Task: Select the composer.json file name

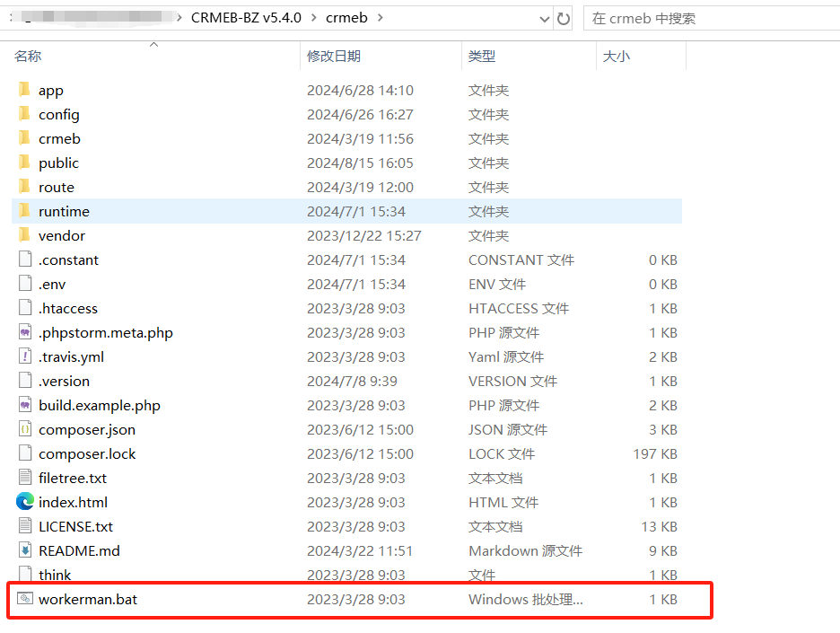Action: 87,430
